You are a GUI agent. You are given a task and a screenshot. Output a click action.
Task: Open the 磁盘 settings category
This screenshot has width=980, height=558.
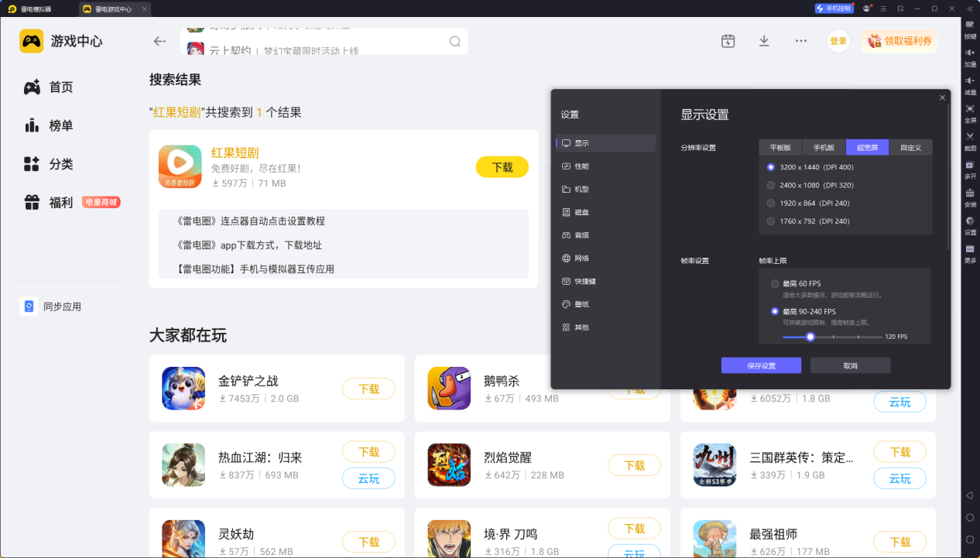(x=606, y=212)
